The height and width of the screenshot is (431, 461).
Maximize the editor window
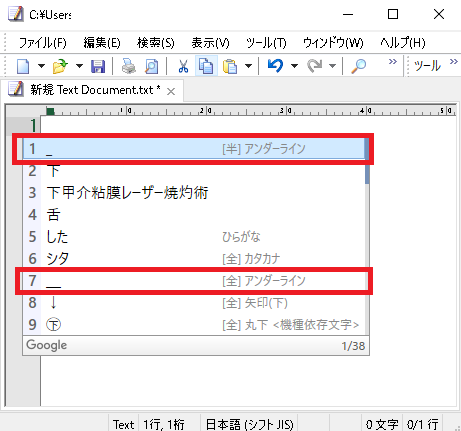393,14
